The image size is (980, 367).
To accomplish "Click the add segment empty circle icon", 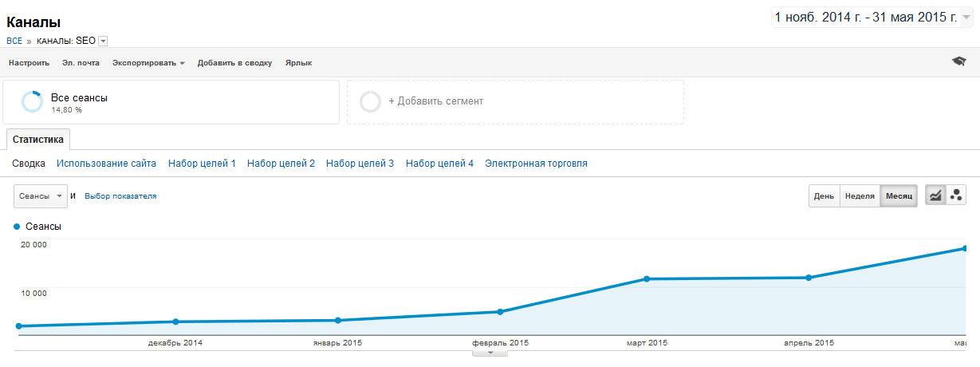I will pos(370,101).
